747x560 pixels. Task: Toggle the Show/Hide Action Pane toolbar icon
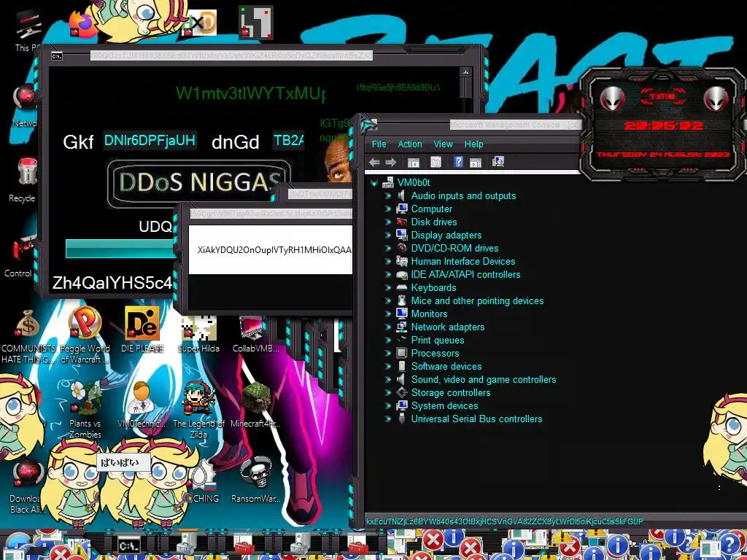click(476, 163)
